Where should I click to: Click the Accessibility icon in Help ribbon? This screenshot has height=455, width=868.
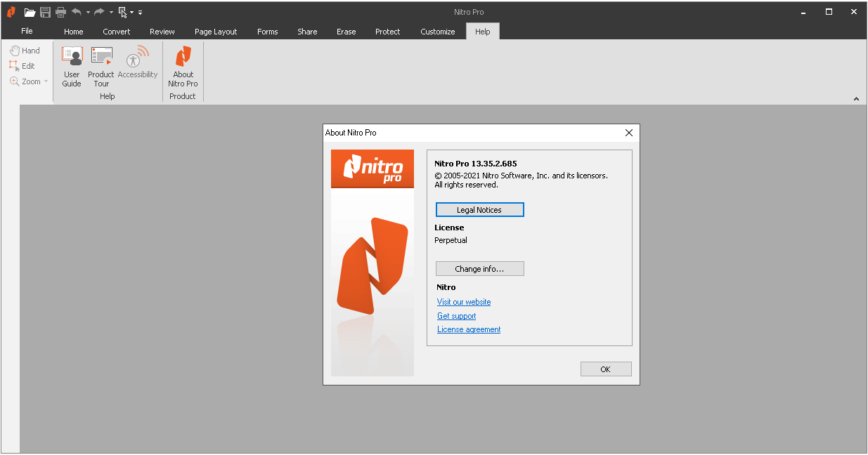138,63
